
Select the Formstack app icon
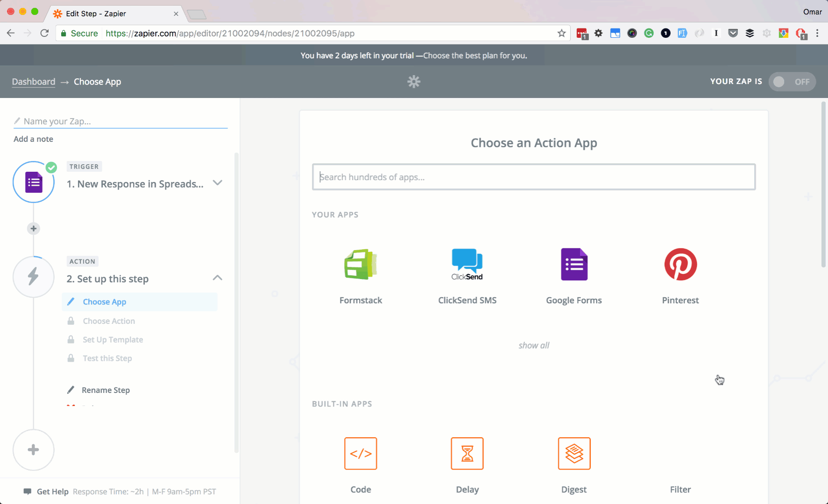361,264
